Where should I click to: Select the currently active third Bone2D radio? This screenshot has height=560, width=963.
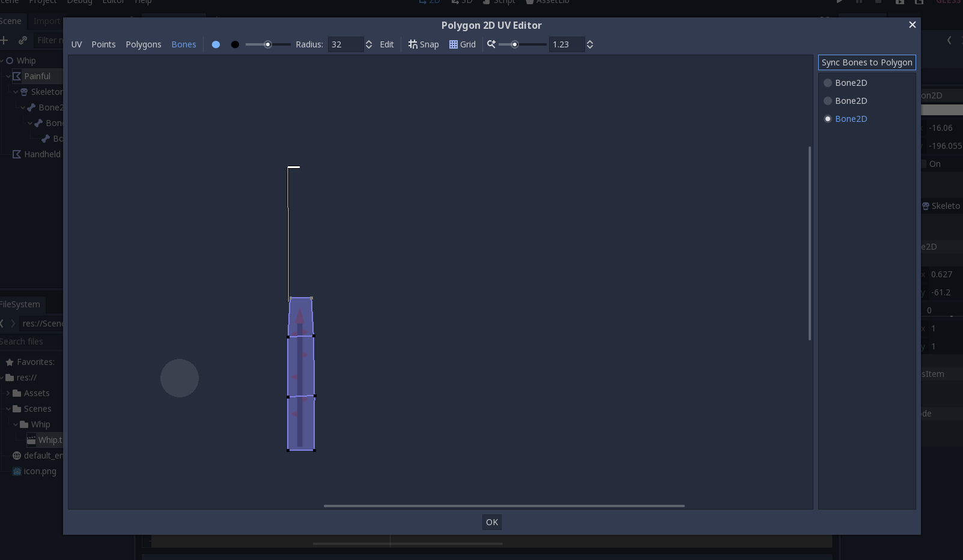(828, 119)
